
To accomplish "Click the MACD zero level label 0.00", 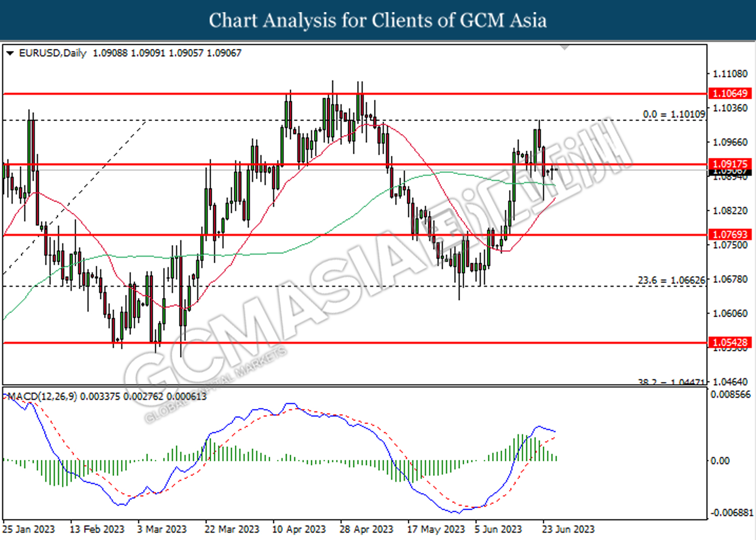I will [720, 461].
